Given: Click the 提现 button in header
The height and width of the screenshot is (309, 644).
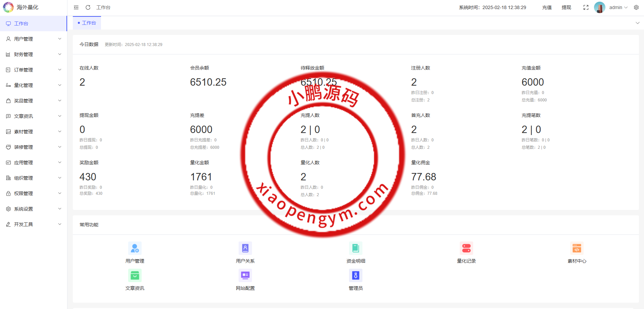Looking at the screenshot, I should tap(566, 7).
